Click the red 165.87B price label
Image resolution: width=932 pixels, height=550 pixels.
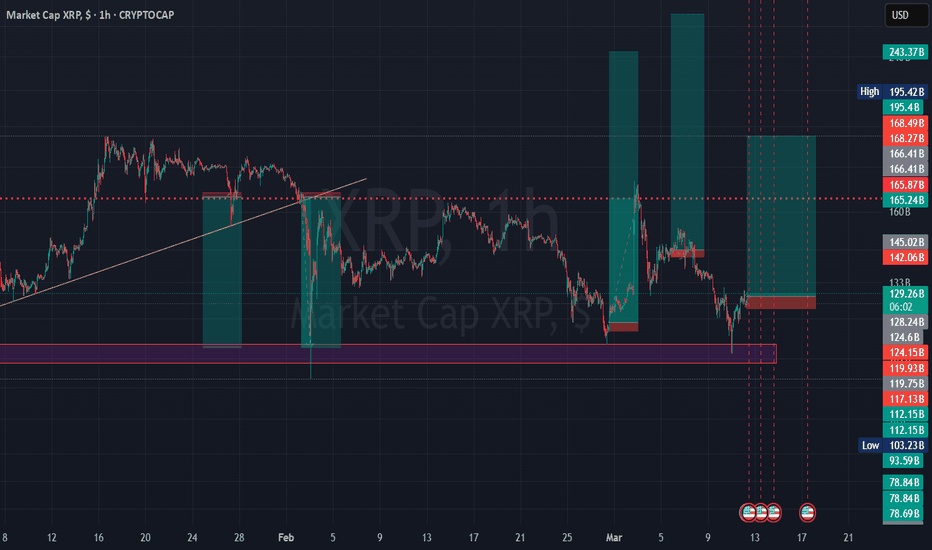[906, 185]
